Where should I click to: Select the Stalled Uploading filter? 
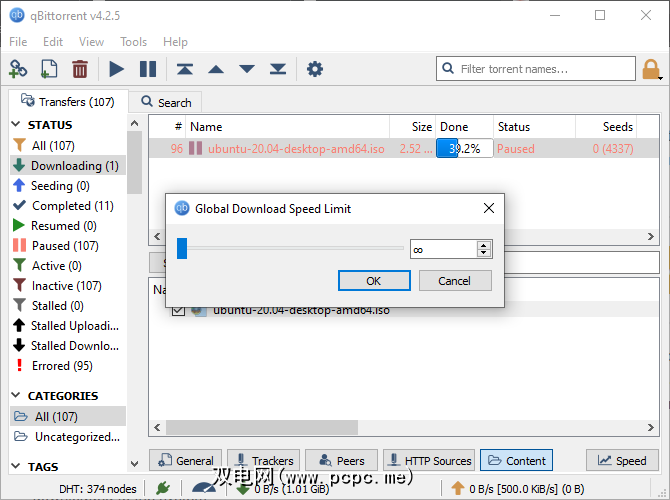(68, 326)
